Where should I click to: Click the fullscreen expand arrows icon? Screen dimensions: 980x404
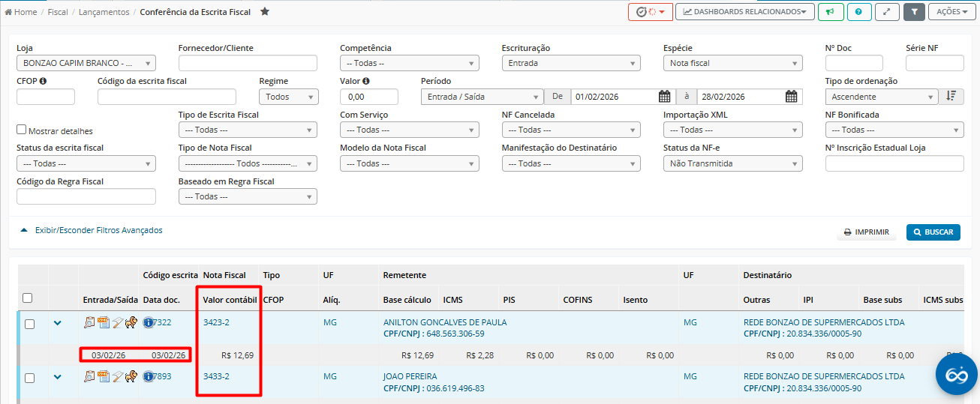[888, 12]
